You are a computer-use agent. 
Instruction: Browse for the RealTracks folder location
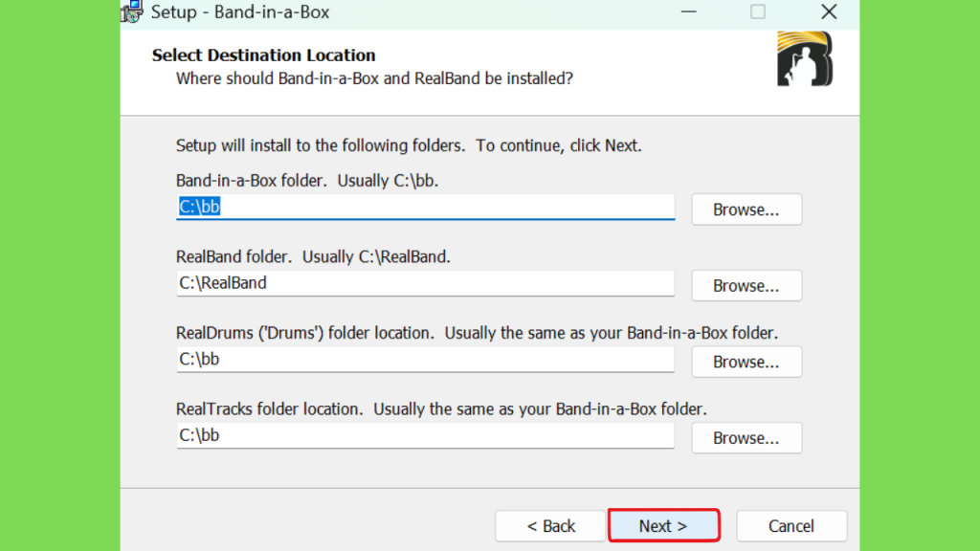coord(746,438)
